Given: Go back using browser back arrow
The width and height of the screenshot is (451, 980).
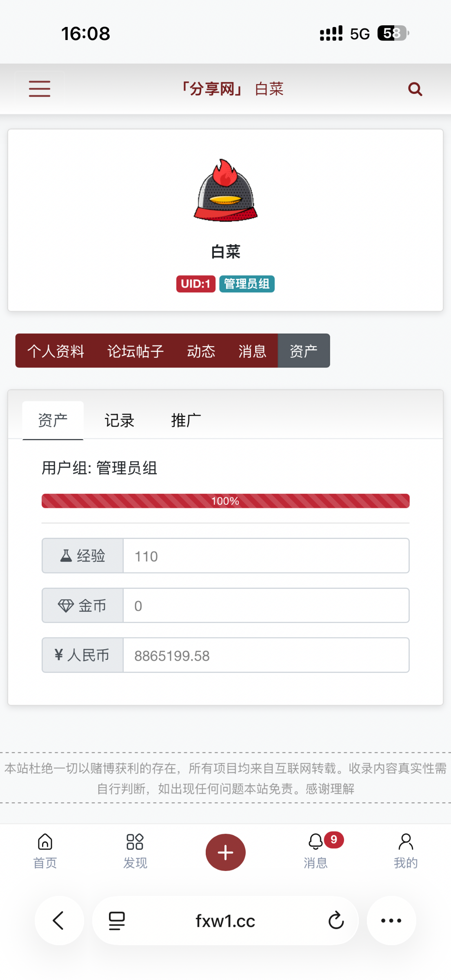Looking at the screenshot, I should click(59, 920).
